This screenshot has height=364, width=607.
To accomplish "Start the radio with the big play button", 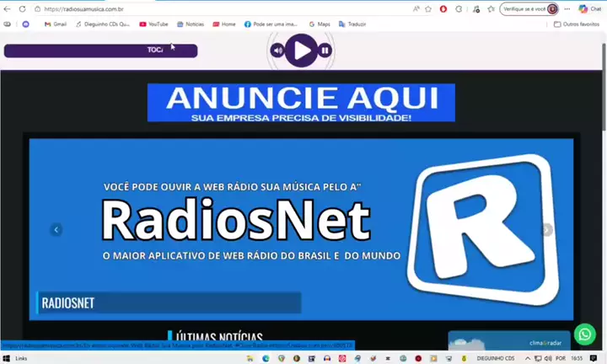I will (301, 51).
